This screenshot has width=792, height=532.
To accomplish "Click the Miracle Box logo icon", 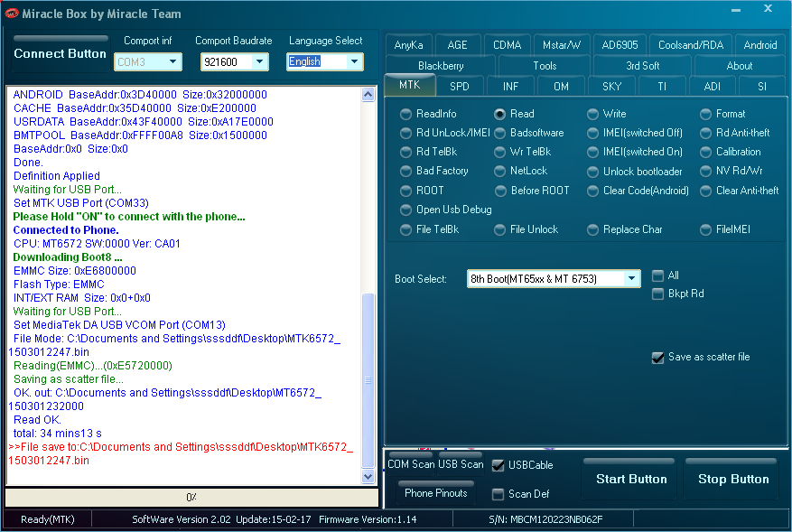I will coord(12,14).
